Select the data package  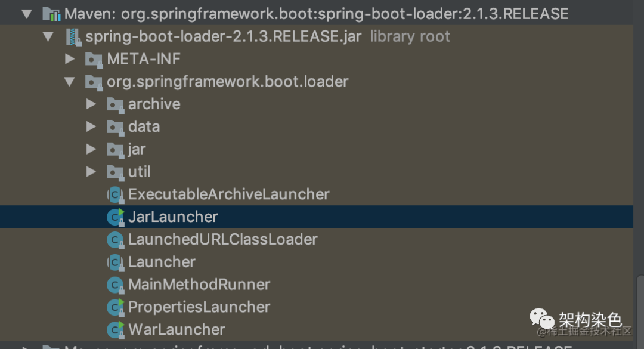pyautogui.click(x=144, y=126)
